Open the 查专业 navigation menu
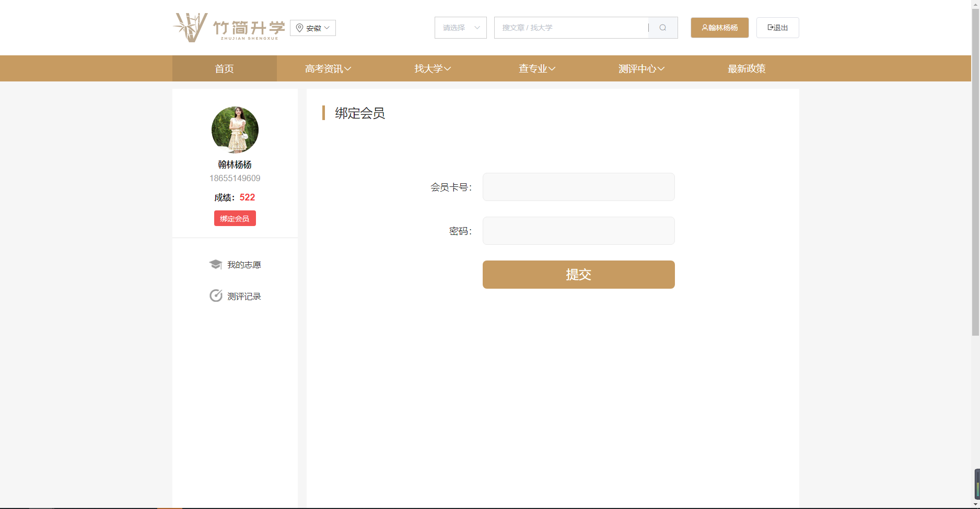Screen dimensions: 980x509 point(537,68)
